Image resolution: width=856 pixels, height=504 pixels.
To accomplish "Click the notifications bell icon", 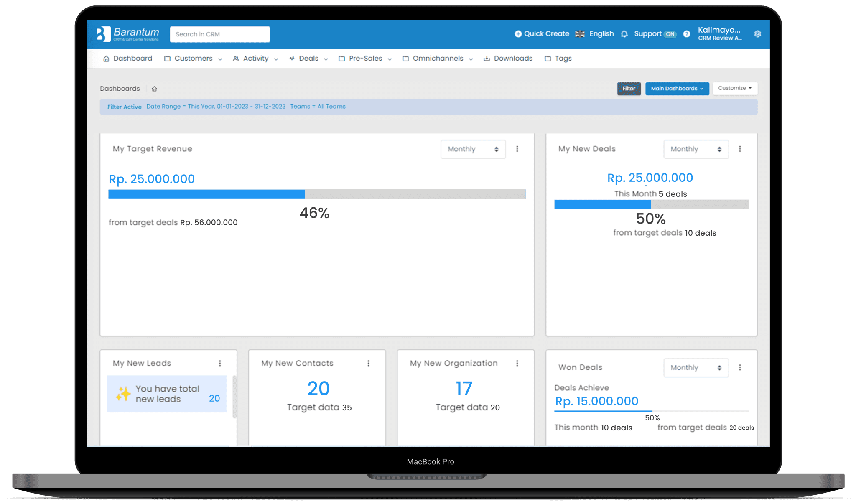I will [624, 34].
